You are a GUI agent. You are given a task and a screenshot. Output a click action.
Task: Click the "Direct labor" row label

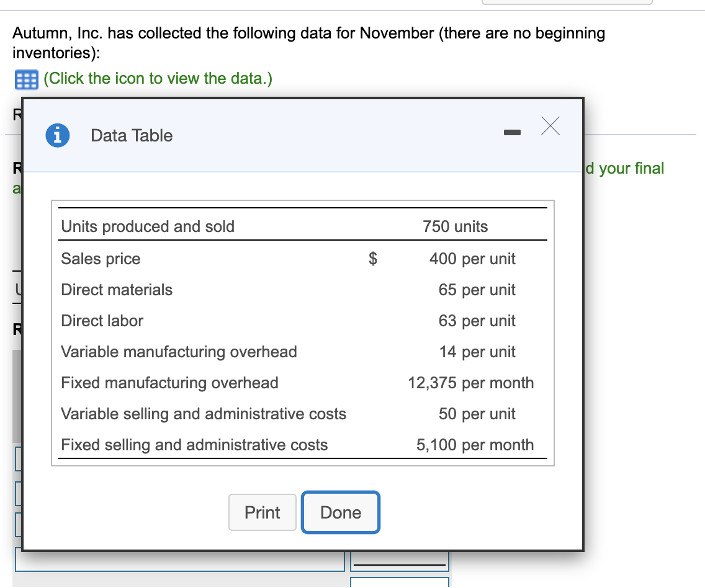click(x=102, y=321)
